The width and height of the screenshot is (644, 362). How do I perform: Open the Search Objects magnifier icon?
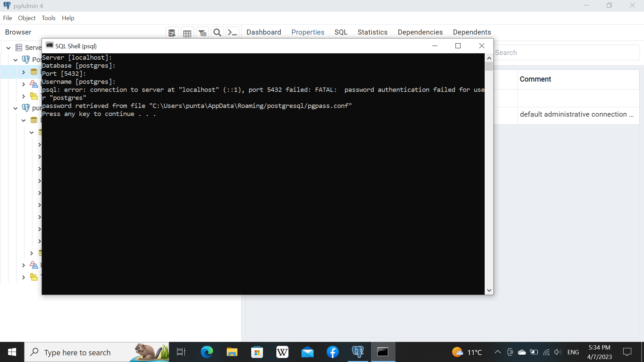pos(217,33)
